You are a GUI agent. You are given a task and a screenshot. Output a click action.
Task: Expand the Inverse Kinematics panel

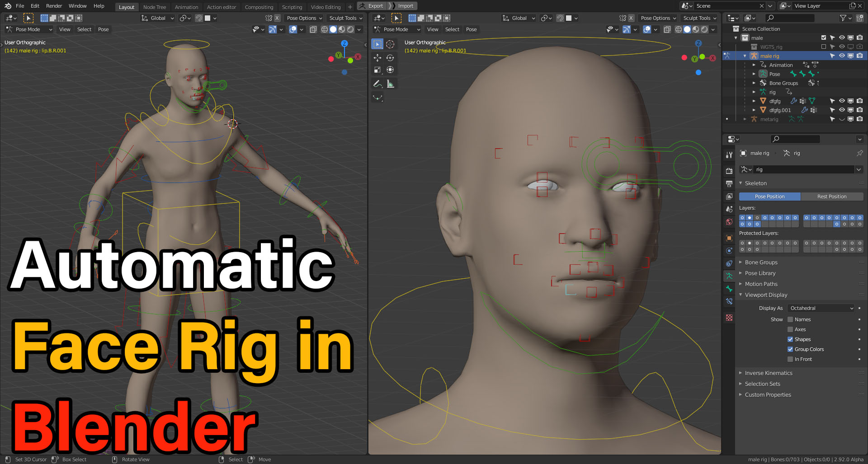769,373
